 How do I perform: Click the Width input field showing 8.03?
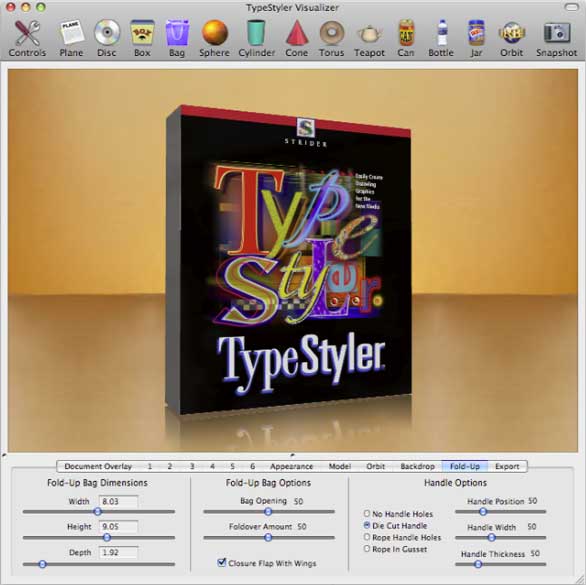tap(118, 501)
